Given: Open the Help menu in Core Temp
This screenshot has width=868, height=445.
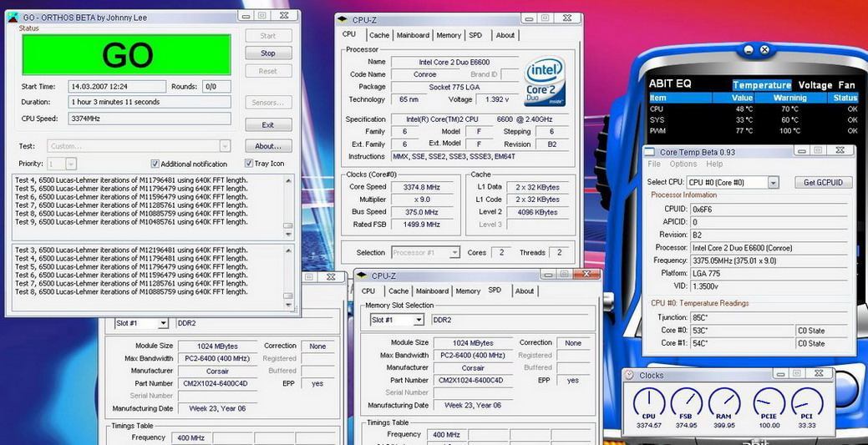Looking at the screenshot, I should [x=714, y=164].
